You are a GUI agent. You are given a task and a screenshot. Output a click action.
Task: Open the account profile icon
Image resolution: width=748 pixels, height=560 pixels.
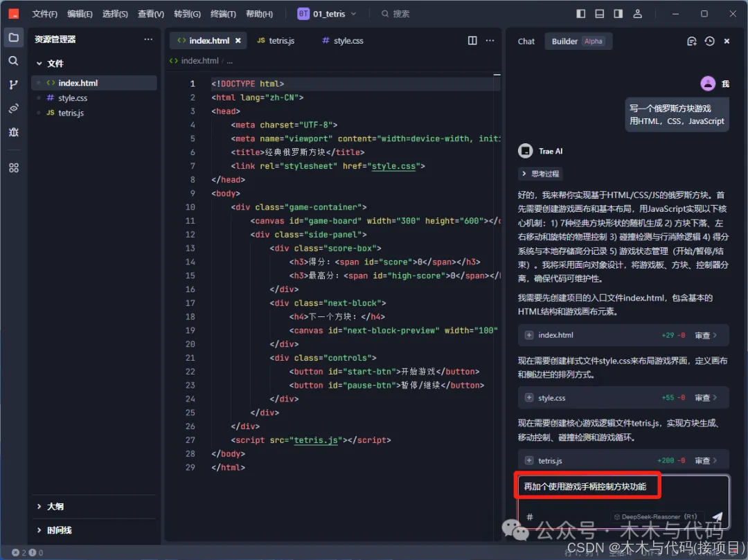(x=637, y=14)
